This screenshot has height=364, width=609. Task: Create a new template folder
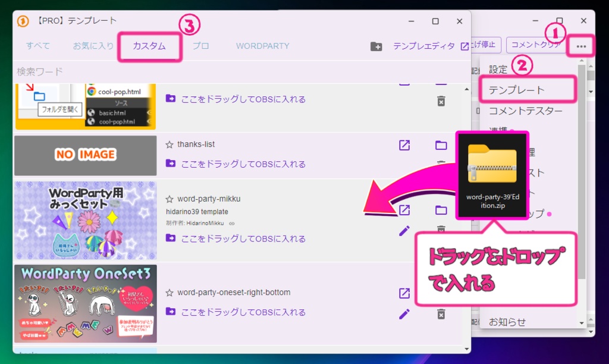[x=376, y=45]
